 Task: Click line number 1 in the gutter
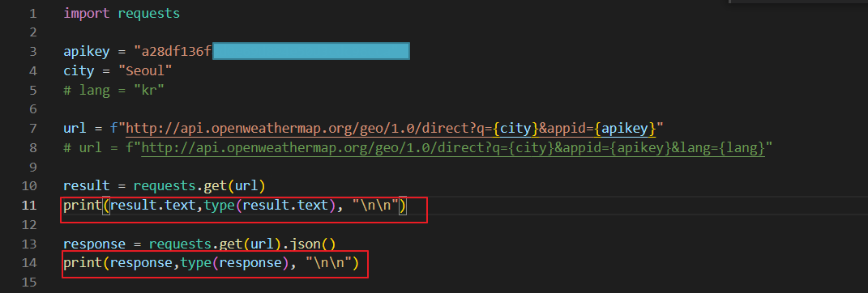tap(33, 13)
